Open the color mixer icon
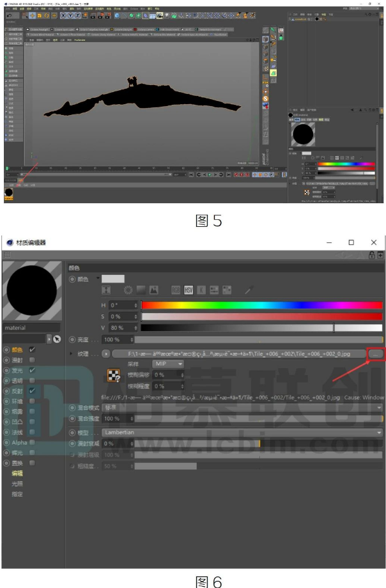The width and height of the screenshot is (386, 588). (x=214, y=290)
